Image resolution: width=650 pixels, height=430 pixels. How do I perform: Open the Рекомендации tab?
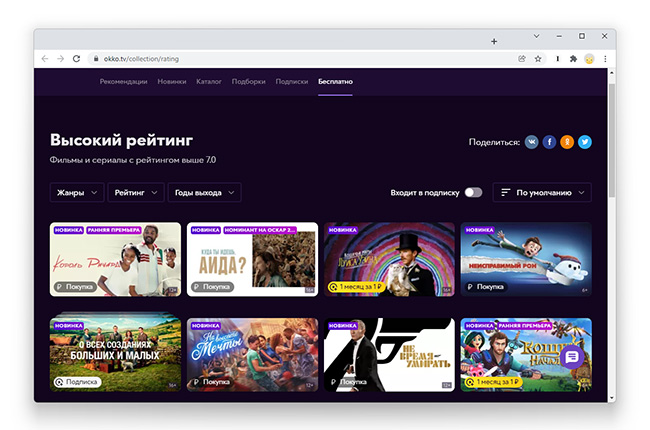coord(124,82)
